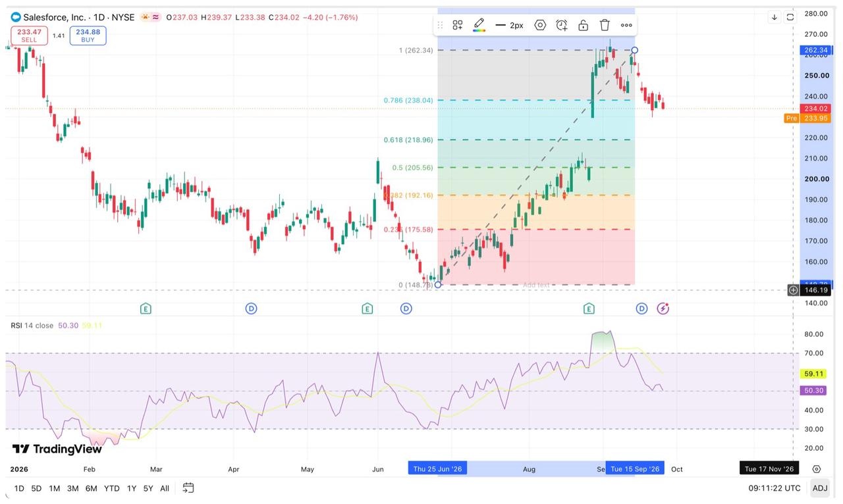Screen dimensions: 843x504
Task: Click the blue BUY 234.88 button
Action: tap(88, 36)
